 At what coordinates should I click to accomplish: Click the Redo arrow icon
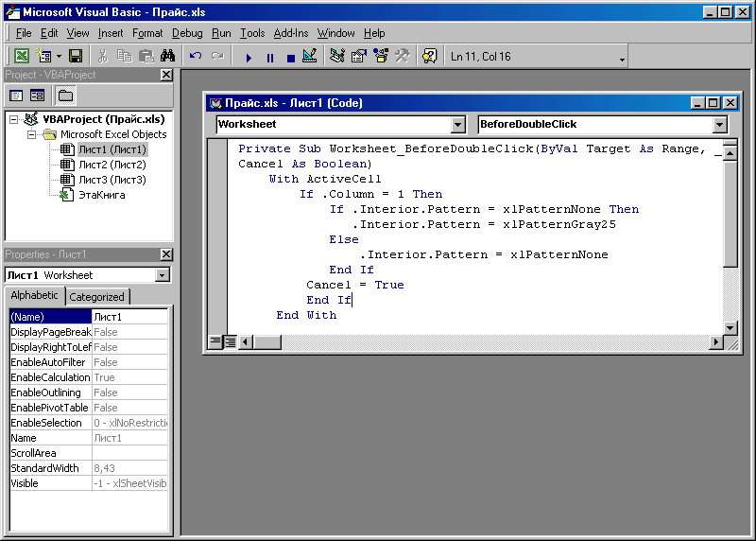click(x=217, y=56)
